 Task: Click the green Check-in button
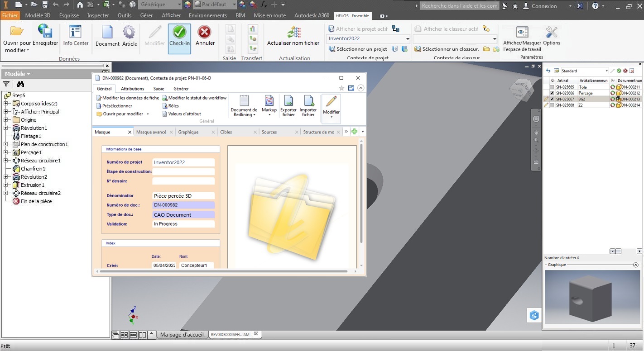179,37
